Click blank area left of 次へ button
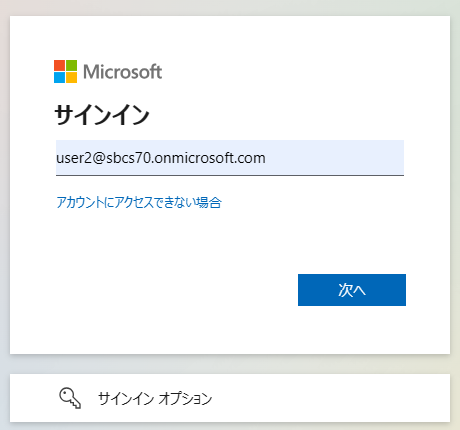Screen dimensions: 460x430 (x=177, y=290)
